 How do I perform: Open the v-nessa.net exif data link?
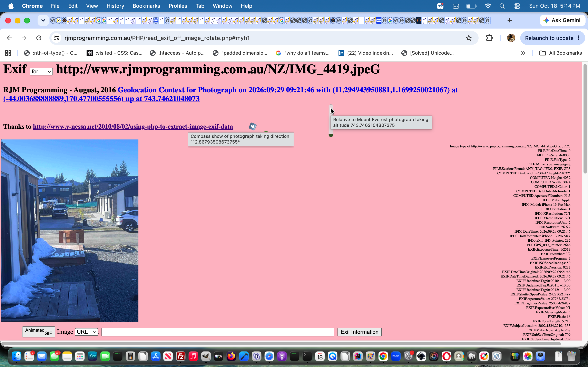point(133,126)
